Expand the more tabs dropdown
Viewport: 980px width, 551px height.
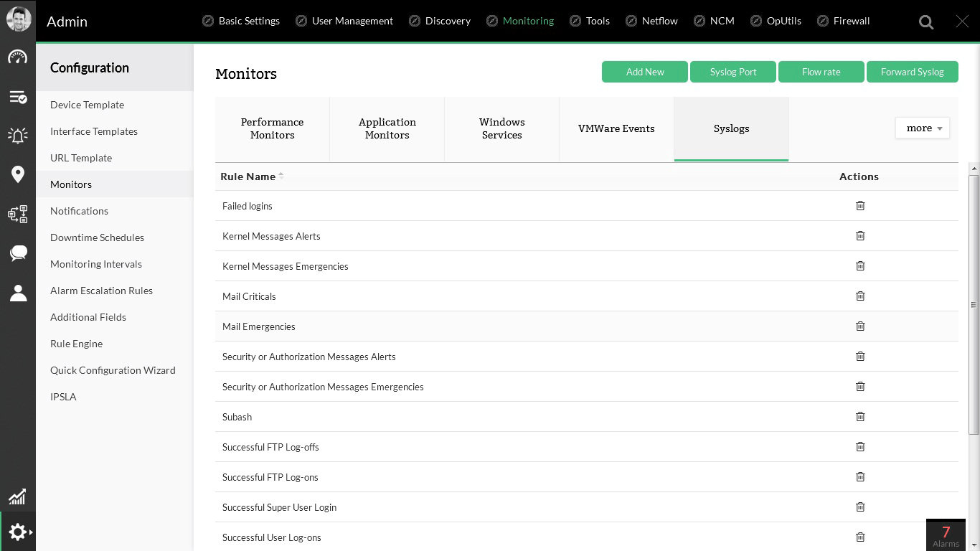coord(923,128)
